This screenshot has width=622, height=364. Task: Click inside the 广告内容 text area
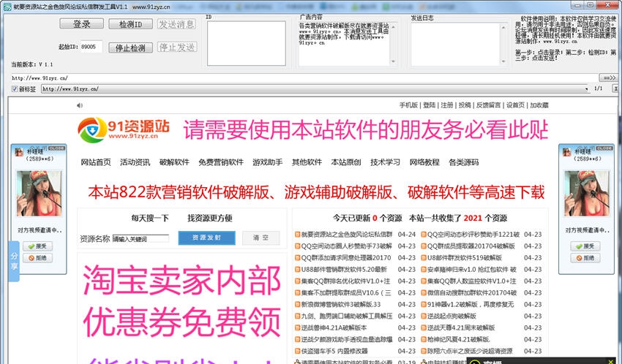[343, 44]
